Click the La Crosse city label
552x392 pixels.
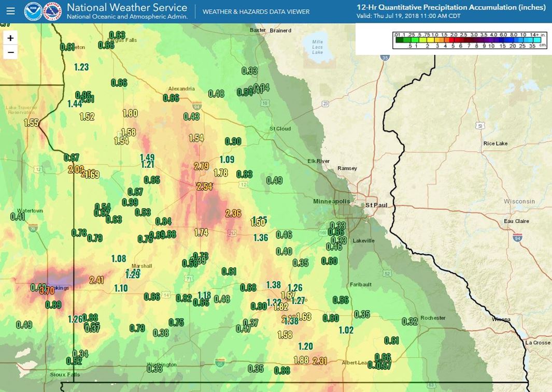(x=537, y=342)
